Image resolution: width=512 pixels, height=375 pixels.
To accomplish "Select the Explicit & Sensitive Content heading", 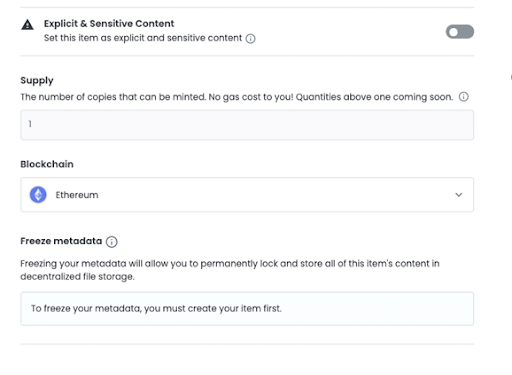I will pyautogui.click(x=109, y=24).
